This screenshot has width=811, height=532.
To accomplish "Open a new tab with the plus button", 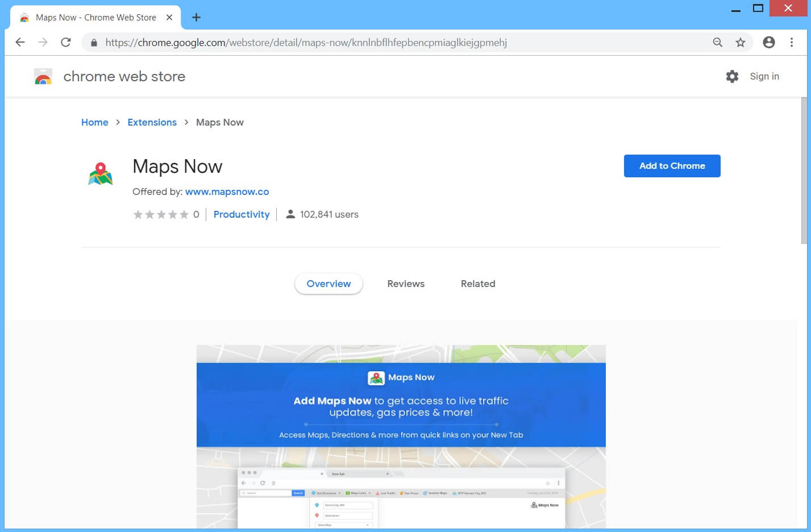I will [x=196, y=18].
